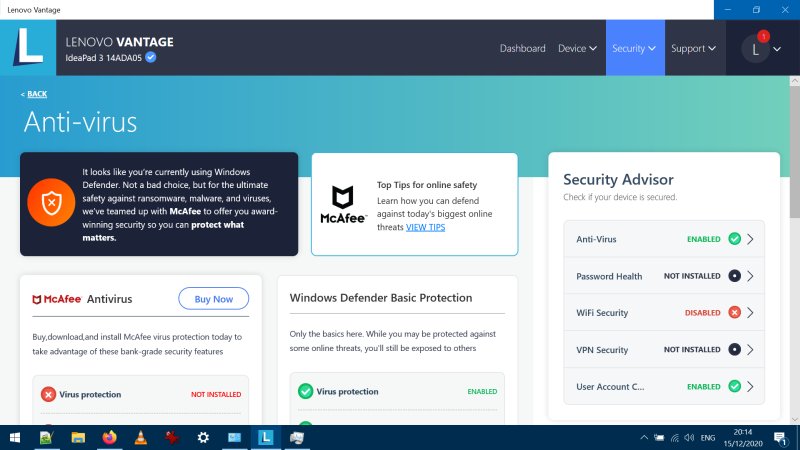Go back using the BACK link
The image size is (800, 450).
click(x=37, y=94)
